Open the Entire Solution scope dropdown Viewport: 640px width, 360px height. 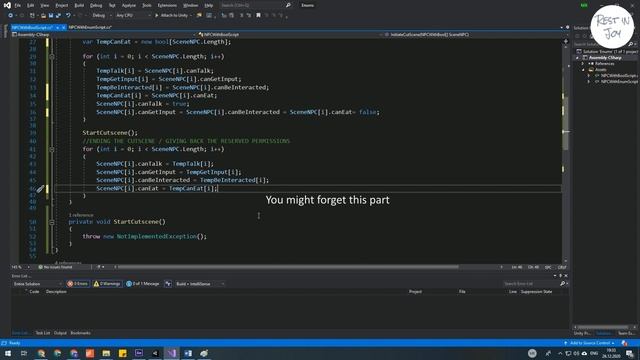point(37,284)
